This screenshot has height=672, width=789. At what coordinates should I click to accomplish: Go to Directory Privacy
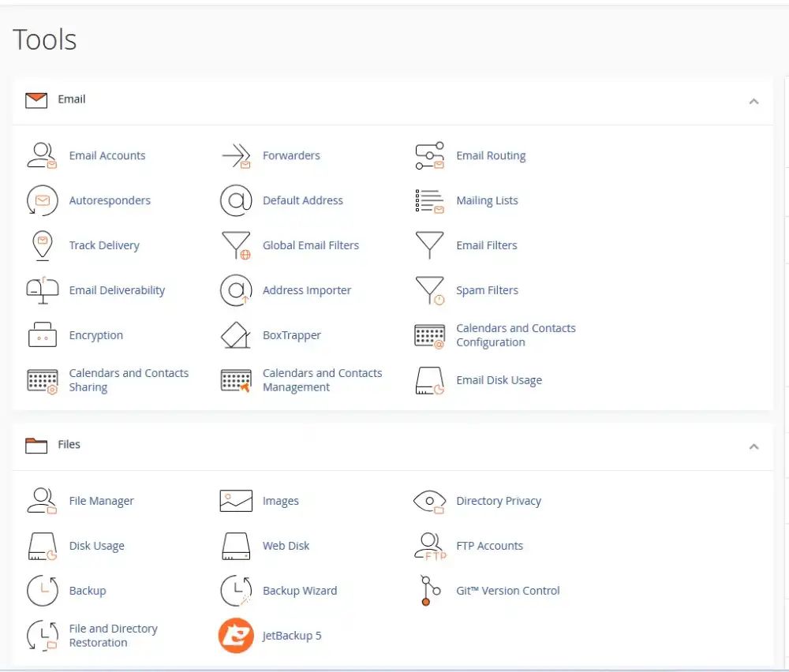499,500
